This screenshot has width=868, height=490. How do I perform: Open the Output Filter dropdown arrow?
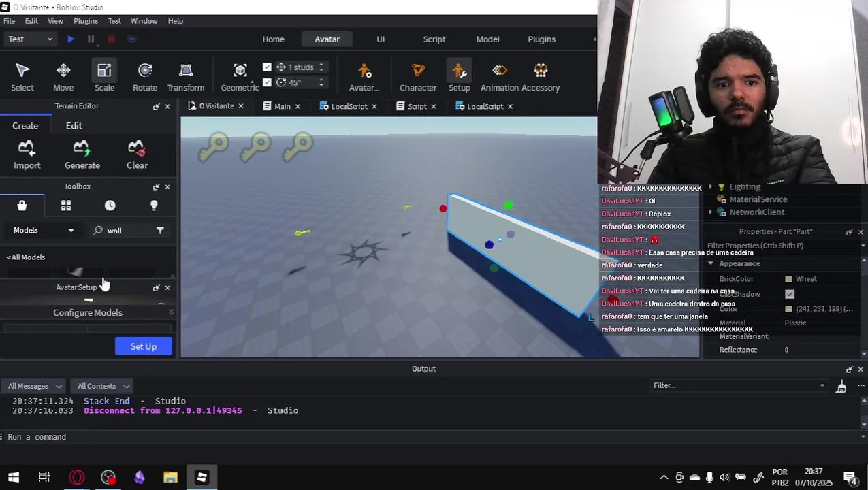click(822, 386)
